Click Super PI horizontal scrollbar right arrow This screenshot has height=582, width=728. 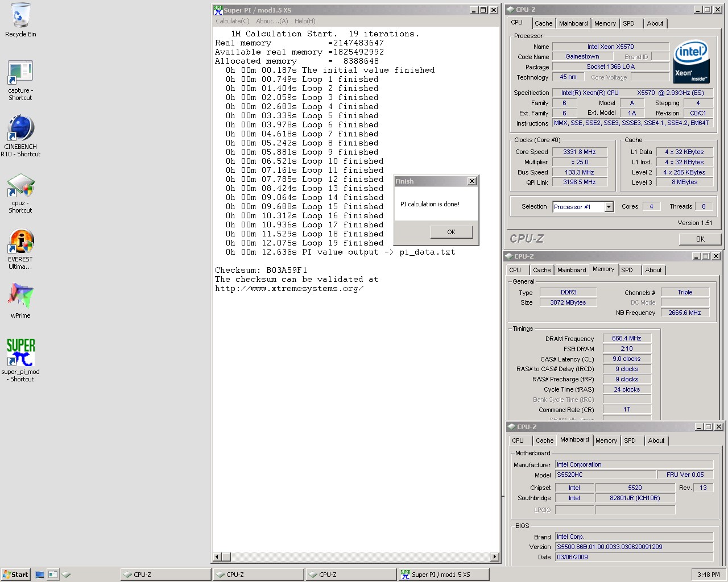coord(495,557)
